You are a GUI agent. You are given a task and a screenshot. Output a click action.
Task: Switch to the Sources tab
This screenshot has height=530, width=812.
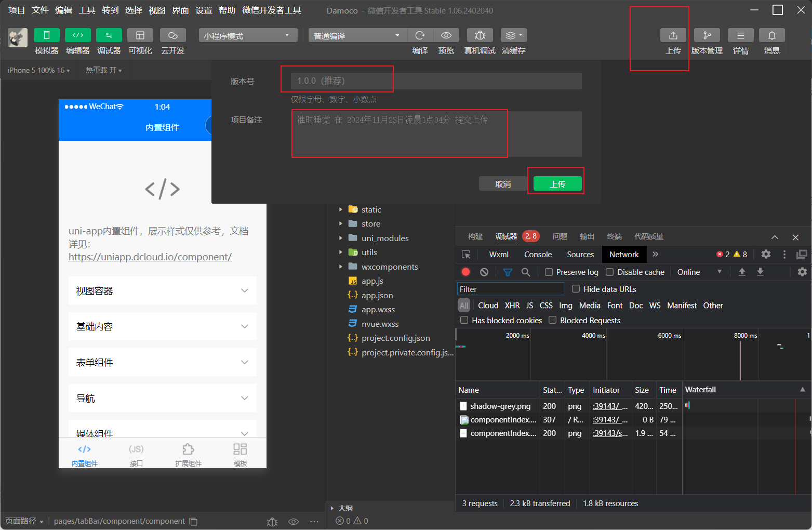[580, 254]
